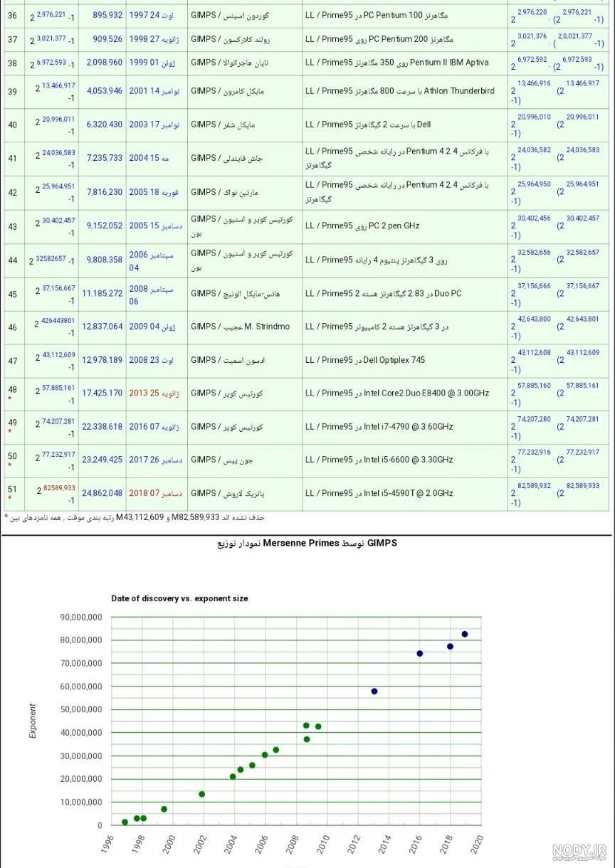This screenshot has height=868, width=615.
Task: Click the GIMPS Mersenne Primes chart heading
Action: coord(307,543)
